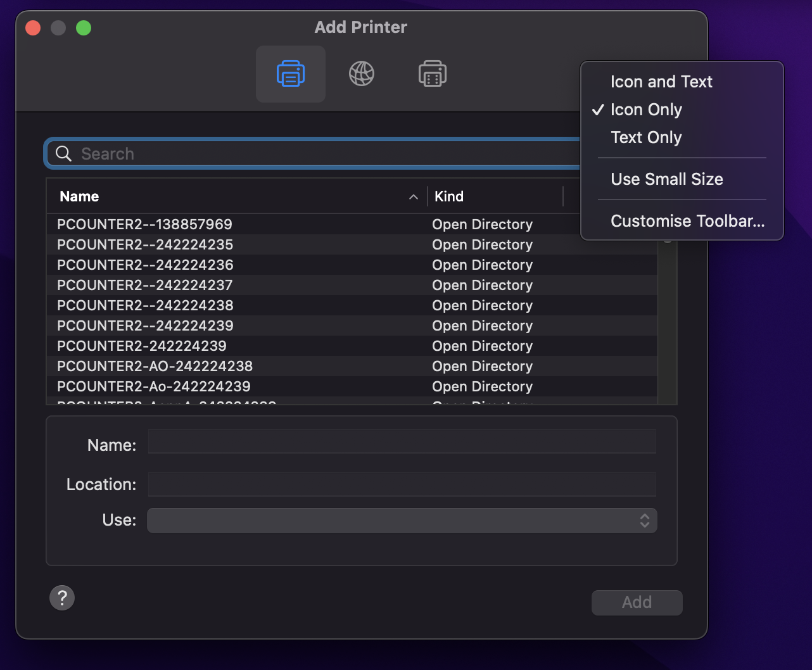Image resolution: width=812 pixels, height=670 pixels.
Task: Click the Kind column header
Action: point(449,196)
